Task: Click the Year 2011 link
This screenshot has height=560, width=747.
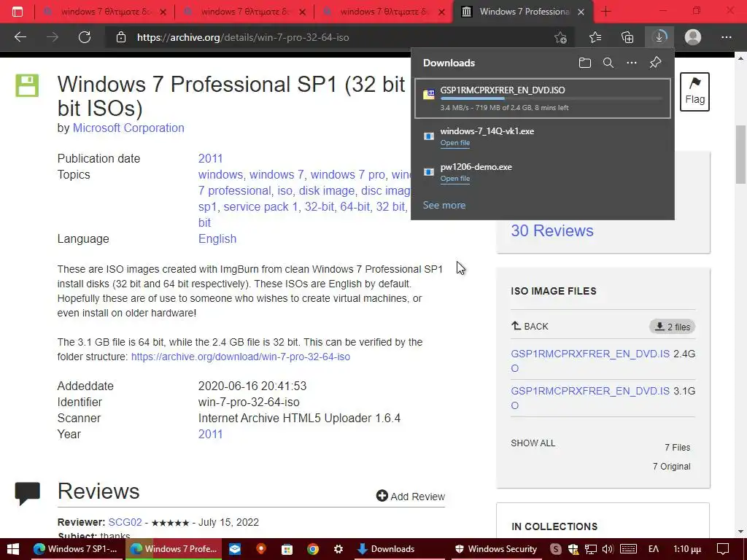Action: click(x=210, y=435)
